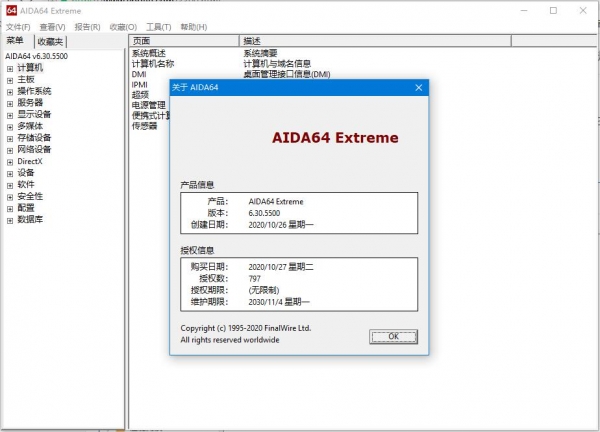This screenshot has height=432, width=600.
Task: Select 服务器 in the tree
Action: point(30,103)
